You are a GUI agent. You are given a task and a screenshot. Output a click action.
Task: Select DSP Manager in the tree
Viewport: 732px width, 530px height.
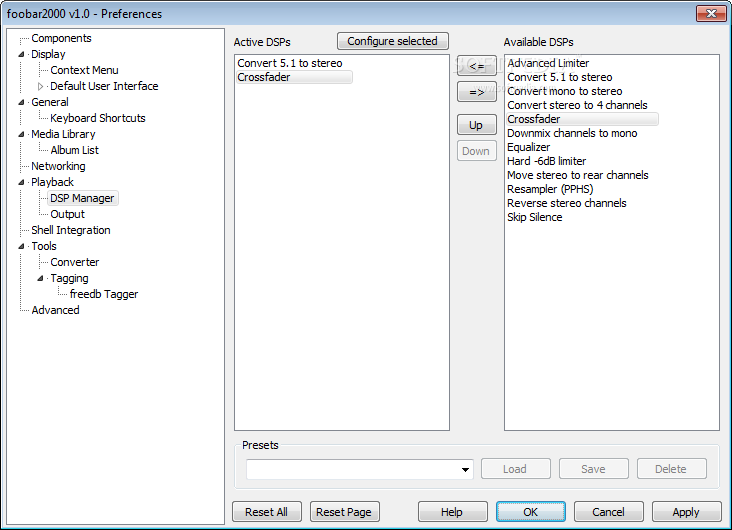tap(82, 198)
